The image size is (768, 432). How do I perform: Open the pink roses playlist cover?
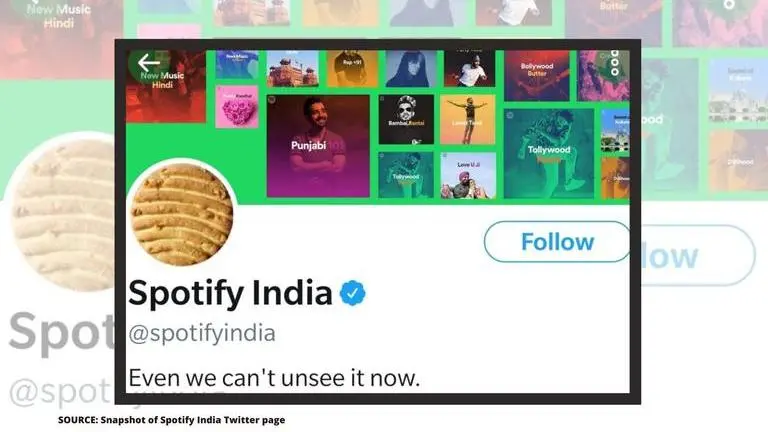(236, 104)
